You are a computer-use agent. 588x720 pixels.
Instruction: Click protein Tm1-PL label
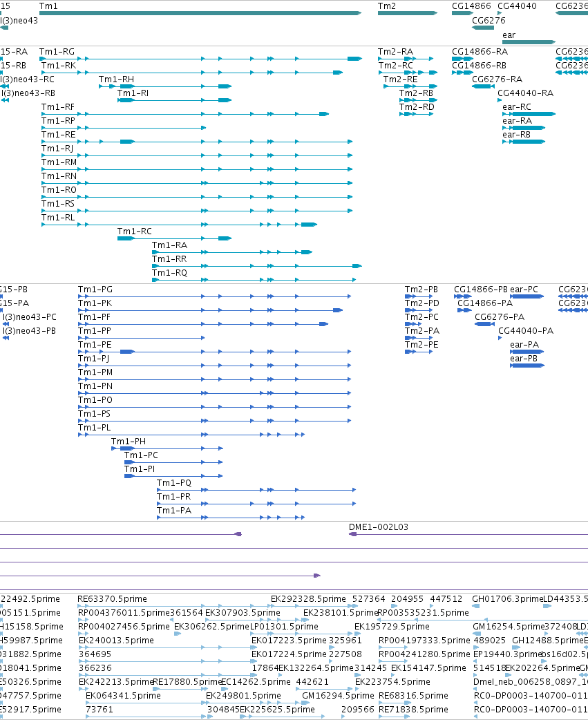pyautogui.click(x=95, y=428)
